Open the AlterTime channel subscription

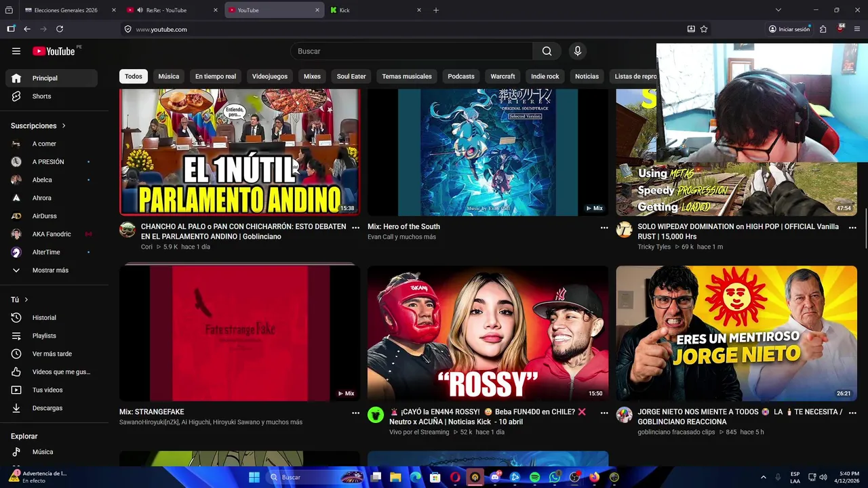[x=52, y=252]
